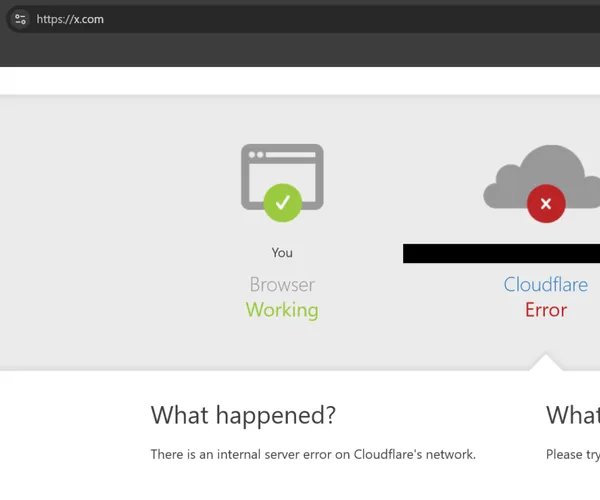Click the "What happened?" heading
The width and height of the screenshot is (600, 500).
[x=243, y=415]
